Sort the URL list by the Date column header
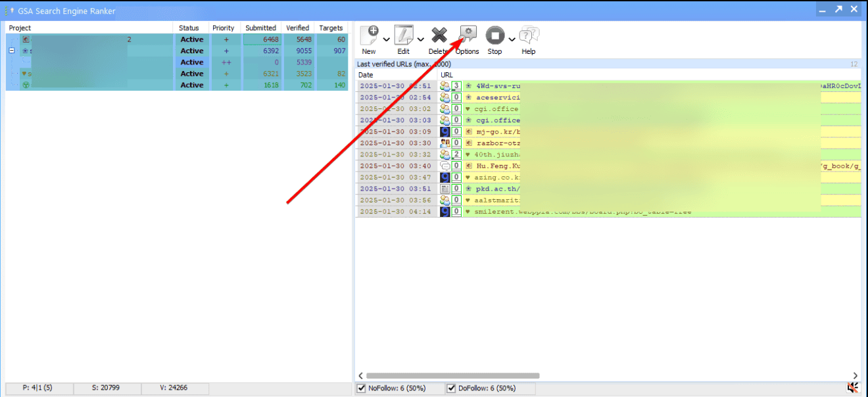Screen dimensions: 868x397 [364, 74]
